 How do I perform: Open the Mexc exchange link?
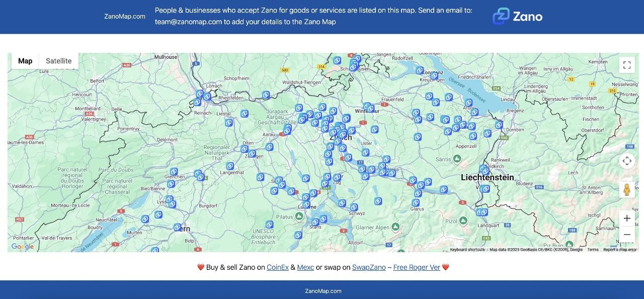305,267
